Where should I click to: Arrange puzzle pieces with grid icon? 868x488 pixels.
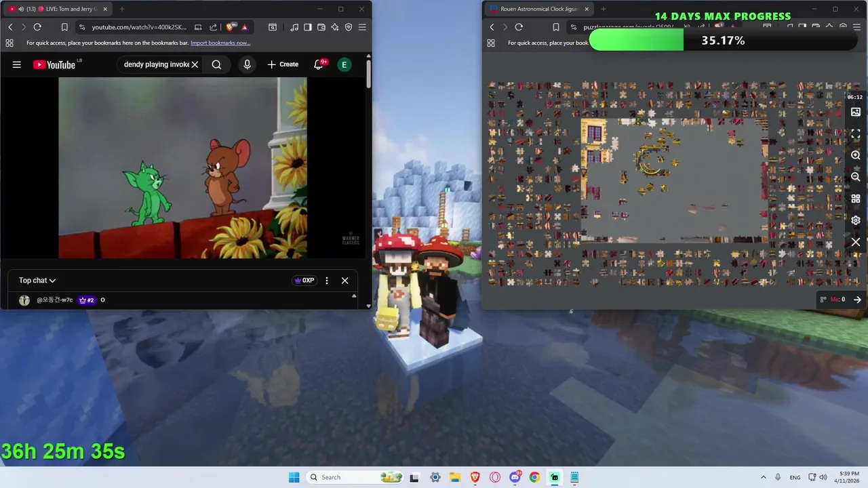click(856, 199)
